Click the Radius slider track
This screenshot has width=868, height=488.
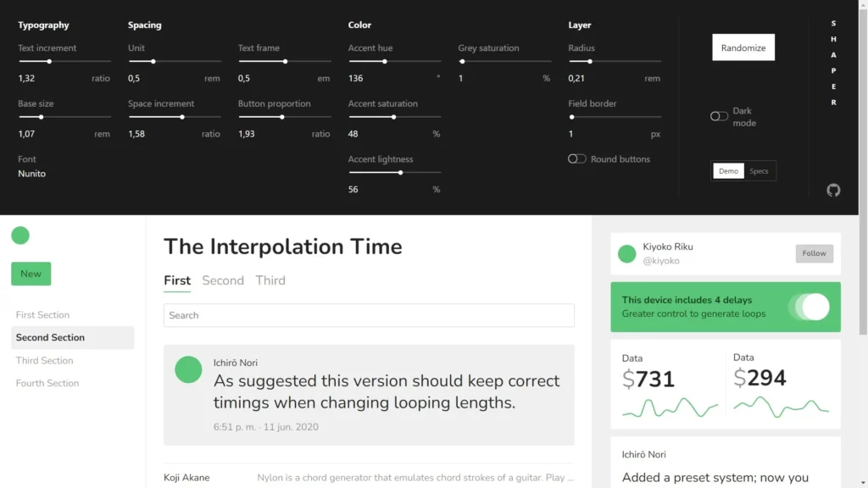tap(615, 61)
